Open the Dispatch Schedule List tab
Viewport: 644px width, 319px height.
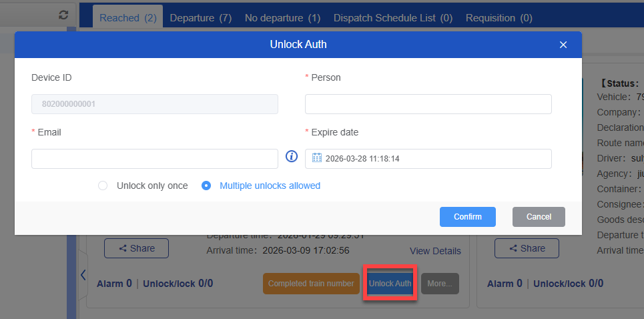392,18
